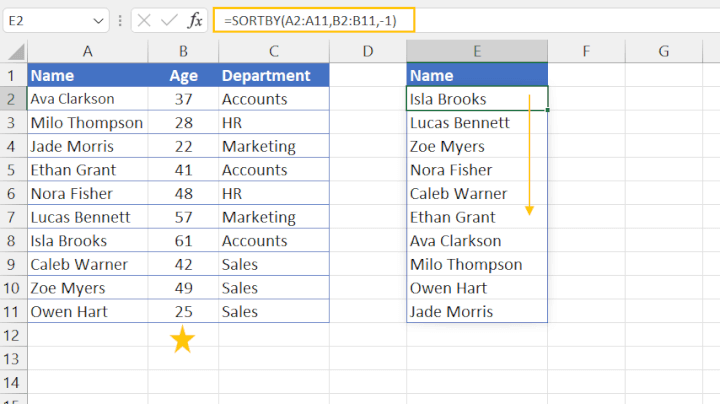Select cell E6 with Caleb Warner

pyautogui.click(x=477, y=193)
